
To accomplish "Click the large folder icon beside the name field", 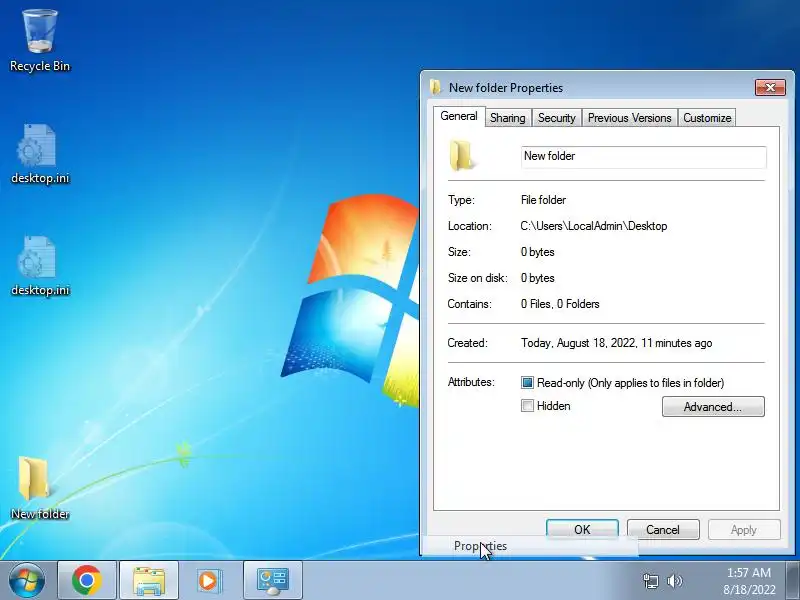I will tap(461, 156).
